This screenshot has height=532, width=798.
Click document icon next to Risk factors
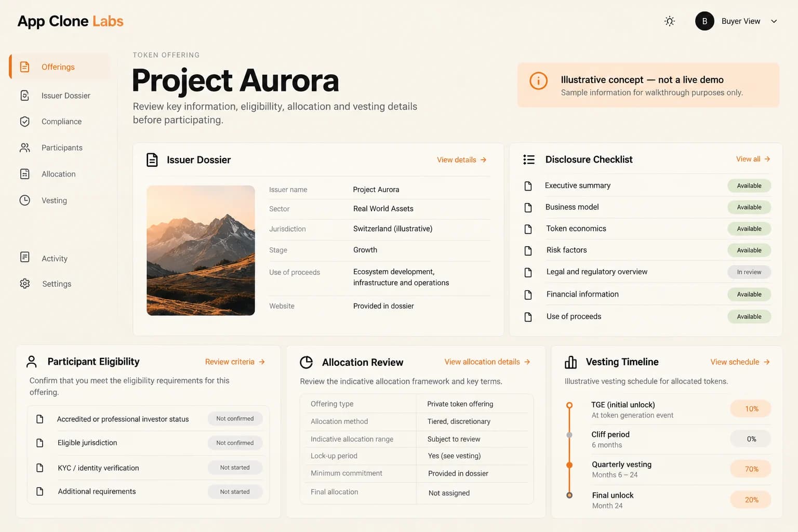528,251
